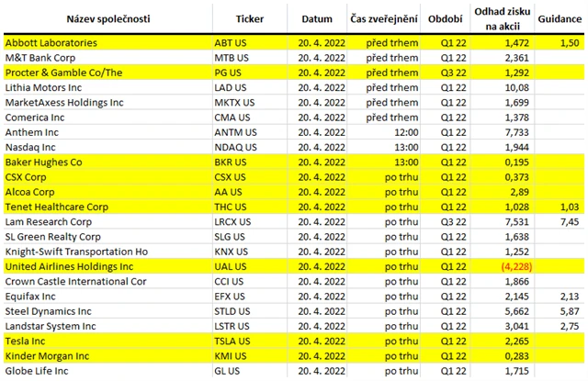Click the Lam Research guidance value 7,45

[x=569, y=221]
